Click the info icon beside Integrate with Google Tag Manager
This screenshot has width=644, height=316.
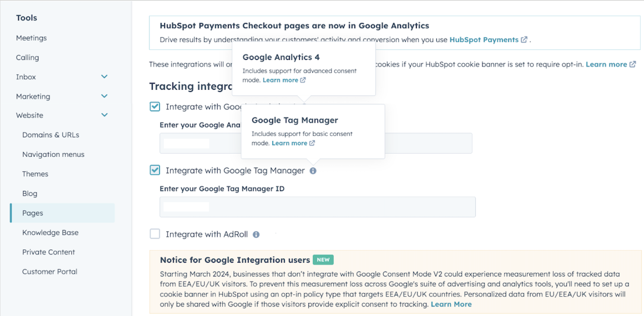pyautogui.click(x=313, y=171)
